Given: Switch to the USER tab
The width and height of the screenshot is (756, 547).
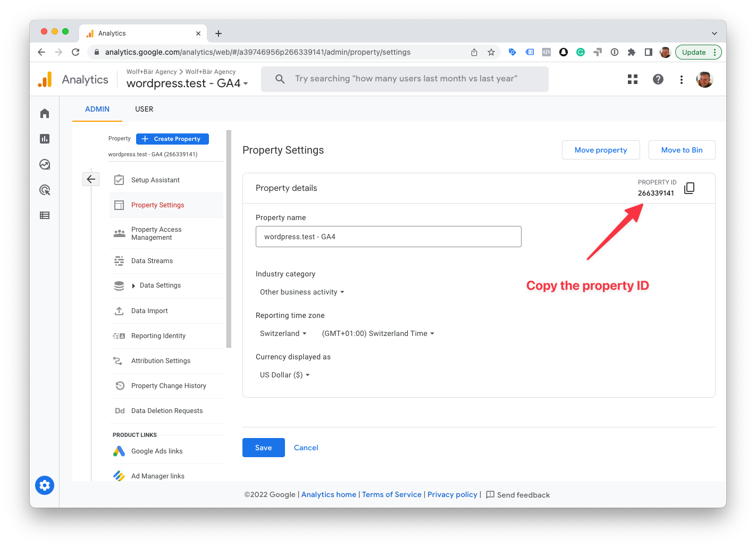Looking at the screenshot, I should click(144, 109).
